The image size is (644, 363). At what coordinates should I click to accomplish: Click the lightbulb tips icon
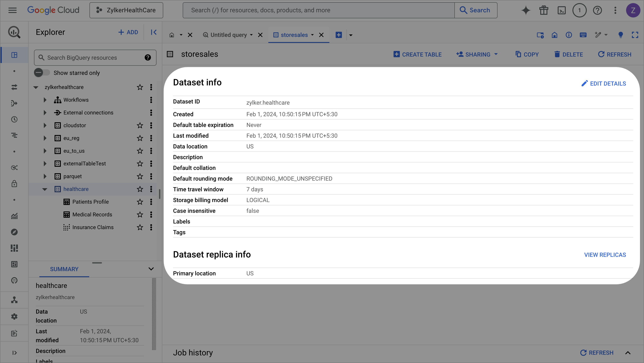(621, 35)
